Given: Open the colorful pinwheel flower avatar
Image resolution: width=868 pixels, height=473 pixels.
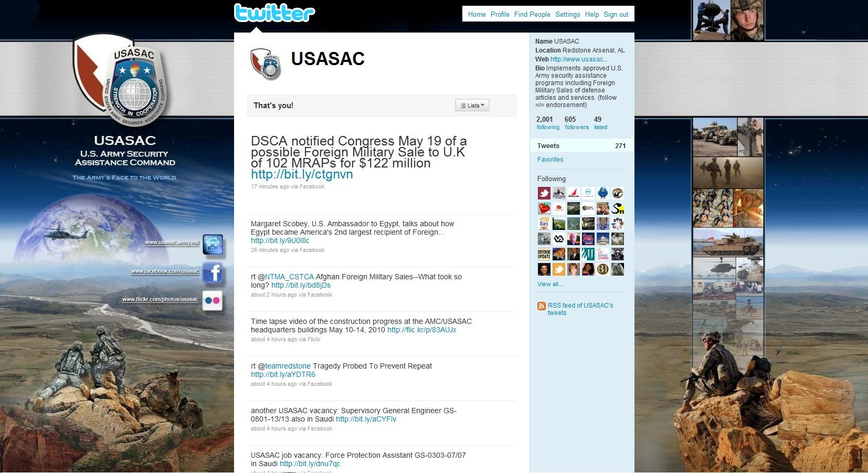Looking at the screenshot, I should pyautogui.click(x=618, y=224).
